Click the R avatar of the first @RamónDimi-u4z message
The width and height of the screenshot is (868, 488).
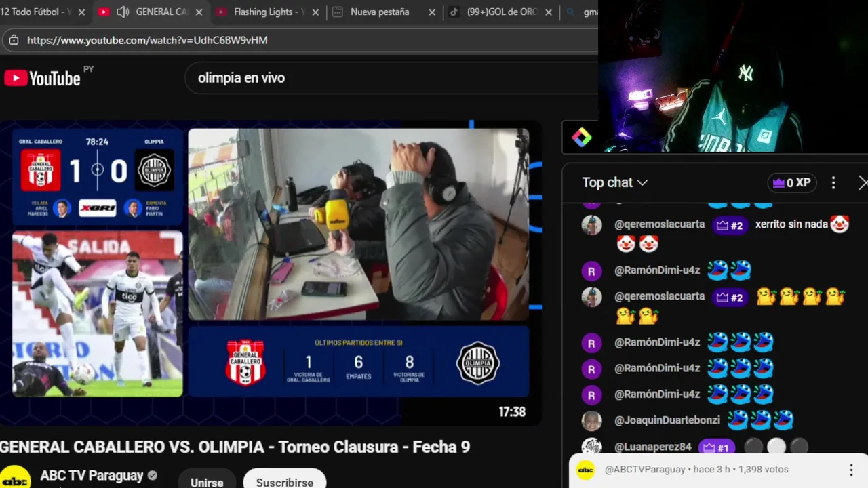pyautogui.click(x=591, y=270)
